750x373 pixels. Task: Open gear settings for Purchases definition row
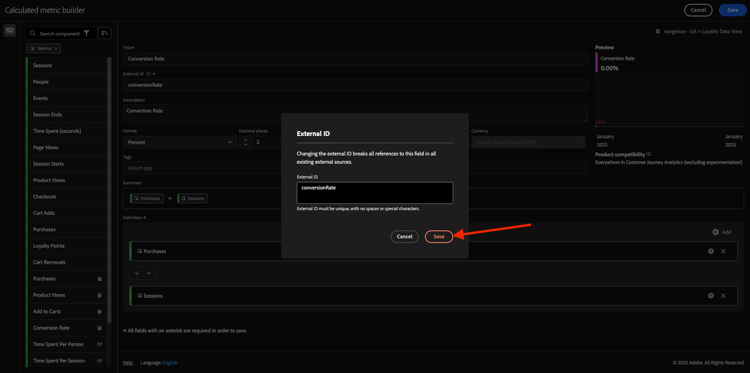click(711, 251)
